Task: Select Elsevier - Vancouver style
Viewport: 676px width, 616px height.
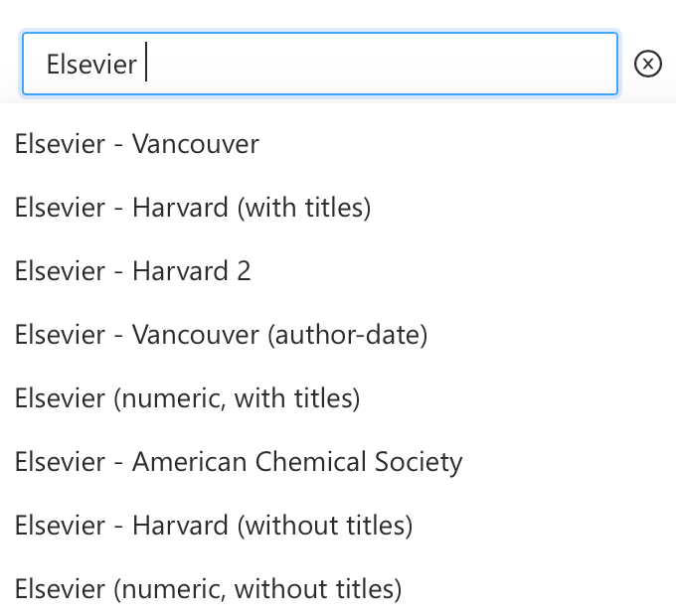Action: [338, 144]
